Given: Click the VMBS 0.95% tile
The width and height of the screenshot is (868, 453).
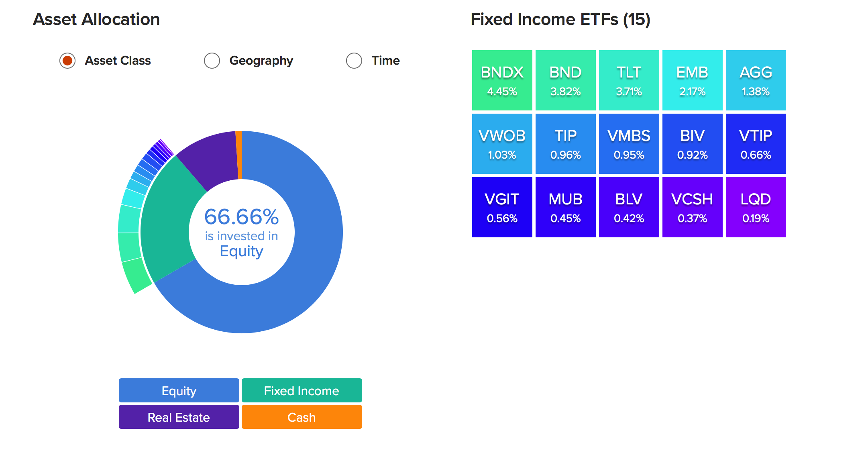Looking at the screenshot, I should coord(629,144).
